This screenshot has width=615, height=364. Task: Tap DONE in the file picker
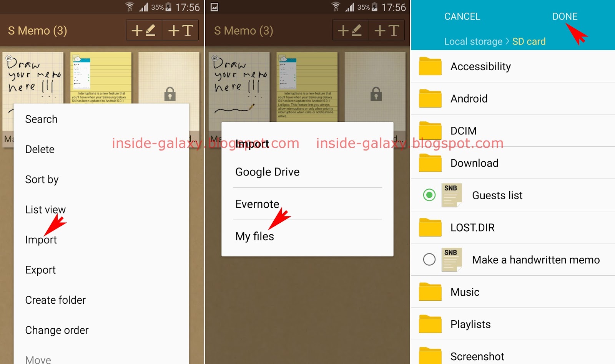(x=565, y=17)
